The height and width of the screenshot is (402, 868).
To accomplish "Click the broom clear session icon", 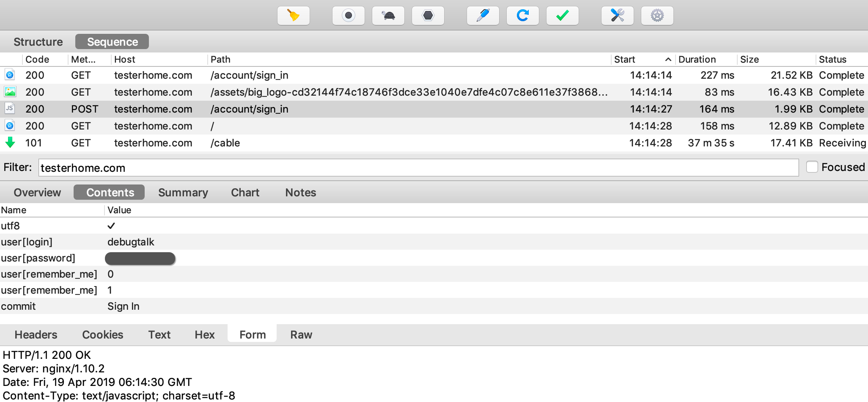I will [293, 16].
